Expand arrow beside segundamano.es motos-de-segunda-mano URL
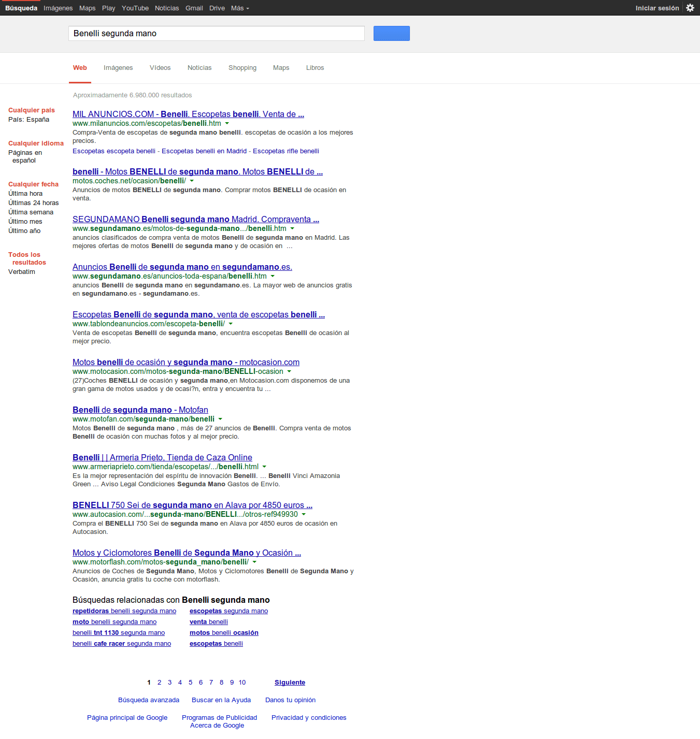The height and width of the screenshot is (739, 700). (x=292, y=228)
